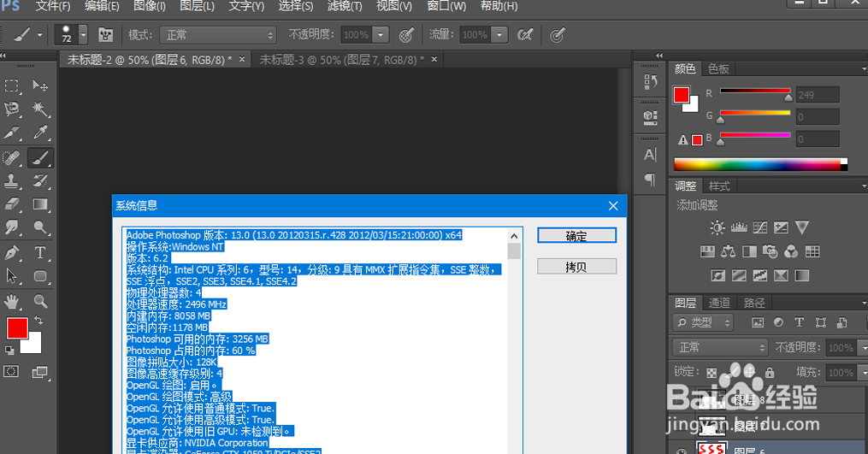Select the Move tool
Image resolution: width=868 pixels, height=454 pixels.
coord(40,85)
